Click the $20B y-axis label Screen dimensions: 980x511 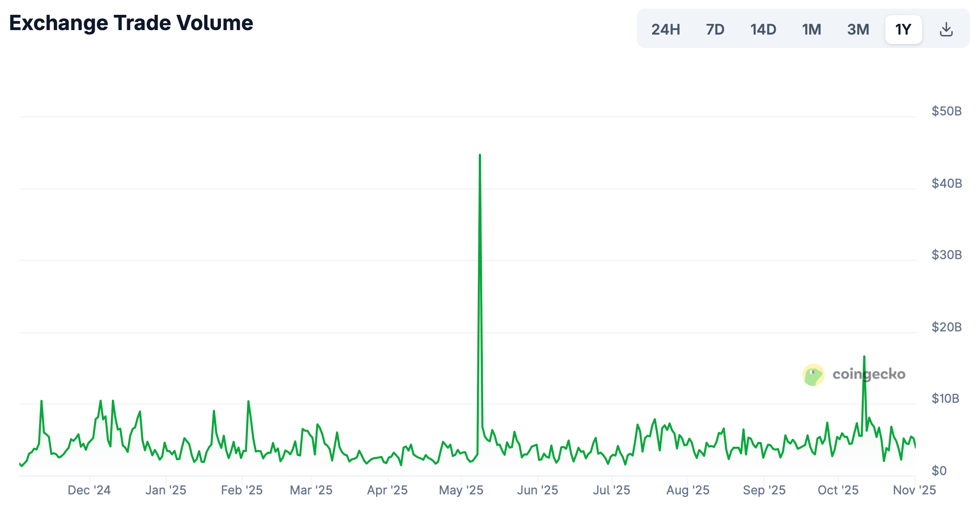coord(946,327)
